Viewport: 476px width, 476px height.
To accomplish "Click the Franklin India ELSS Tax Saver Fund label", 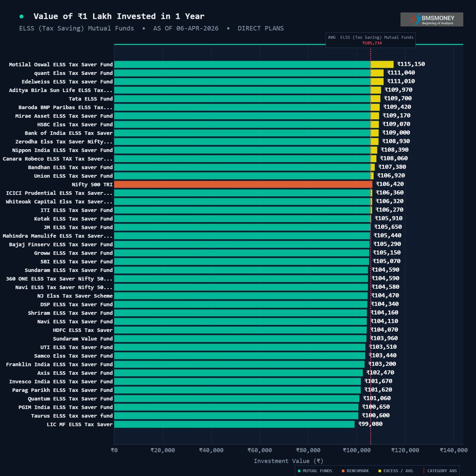I will tap(59, 365).
